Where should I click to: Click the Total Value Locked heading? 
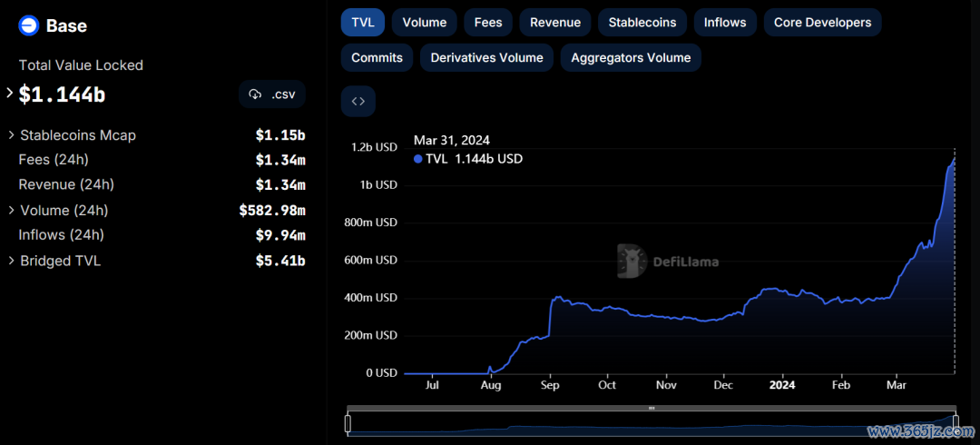pos(81,65)
